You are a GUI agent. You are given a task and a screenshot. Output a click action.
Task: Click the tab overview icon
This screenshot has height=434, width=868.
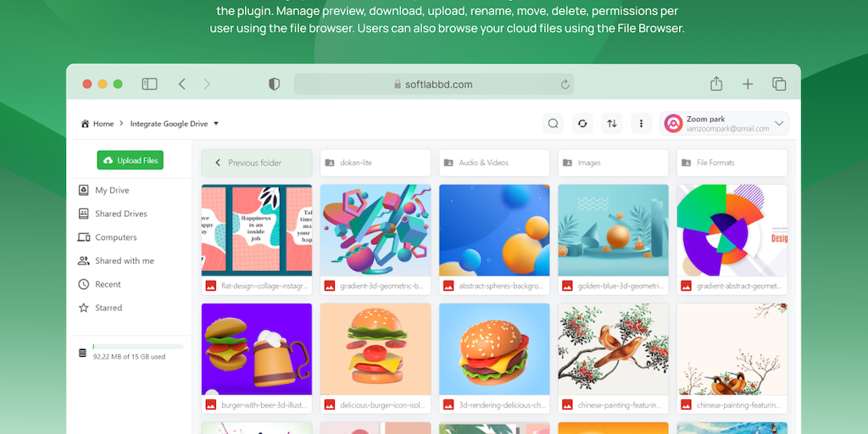coord(779,84)
